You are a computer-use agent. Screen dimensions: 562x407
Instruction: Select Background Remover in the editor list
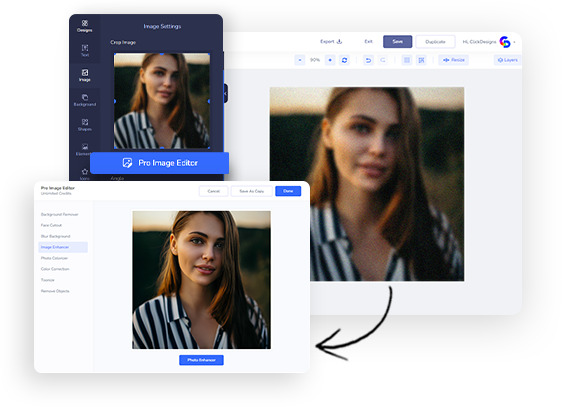(x=59, y=214)
